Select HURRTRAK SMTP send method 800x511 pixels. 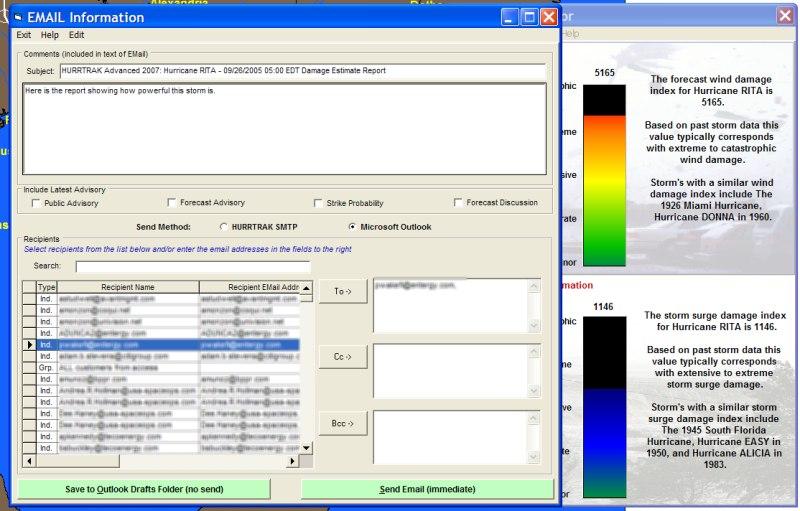click(222, 227)
